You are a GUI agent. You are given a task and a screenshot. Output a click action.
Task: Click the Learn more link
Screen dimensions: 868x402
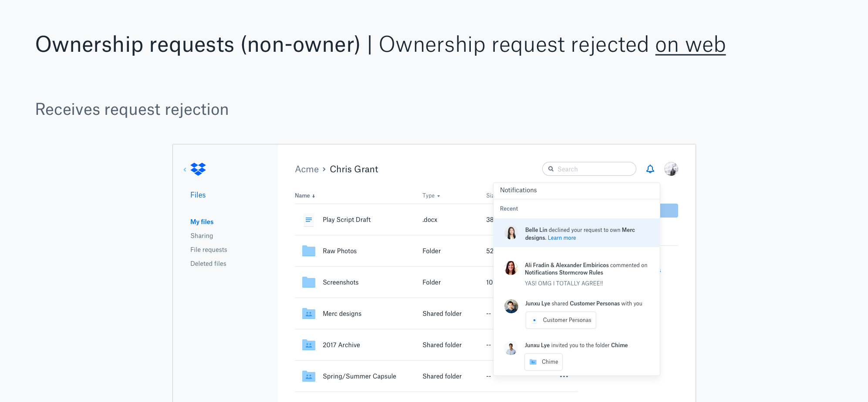[x=561, y=238]
